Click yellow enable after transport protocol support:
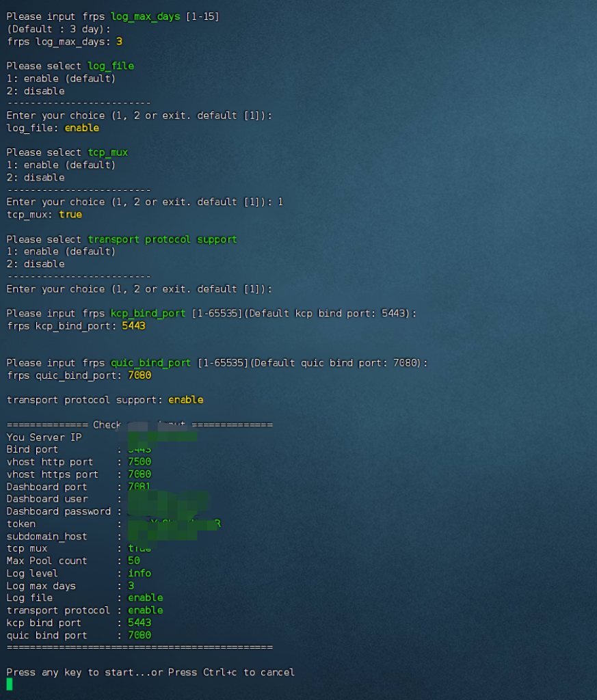Screen dimensions: 597x700 [185, 400]
